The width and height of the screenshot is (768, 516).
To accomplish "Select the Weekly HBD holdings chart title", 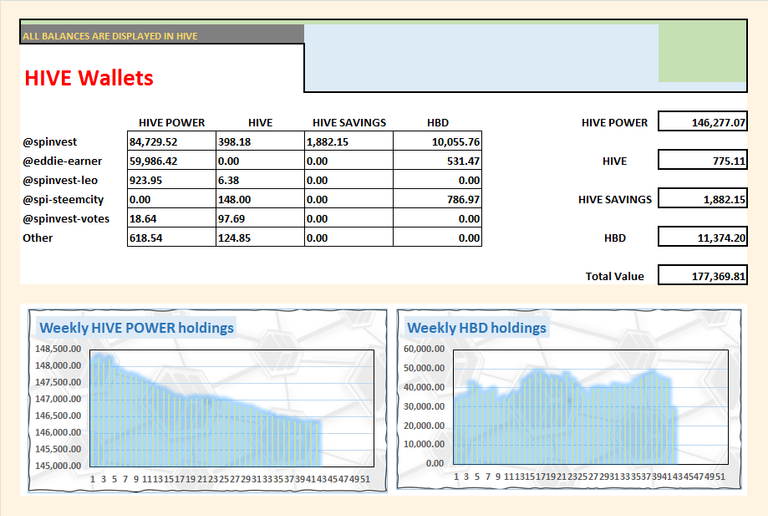I will 477,328.
